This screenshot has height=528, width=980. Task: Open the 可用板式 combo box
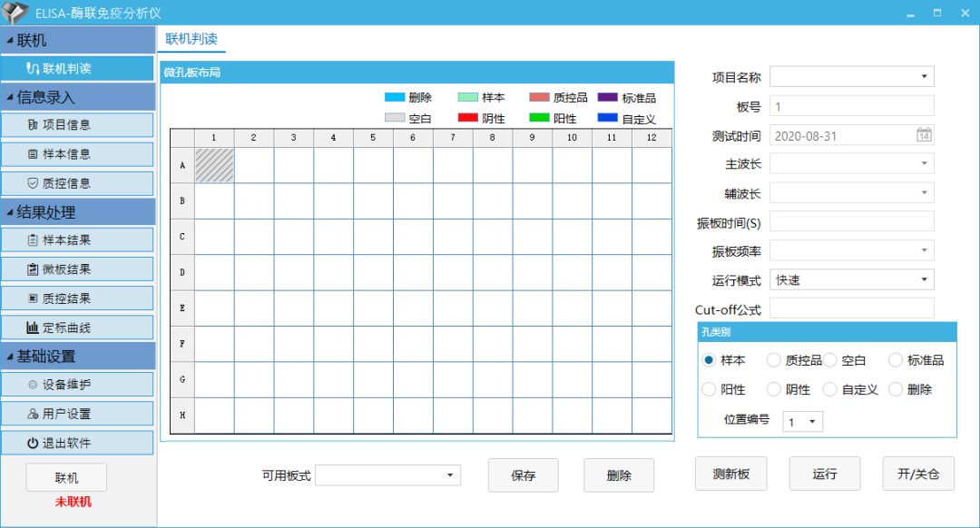(x=449, y=475)
